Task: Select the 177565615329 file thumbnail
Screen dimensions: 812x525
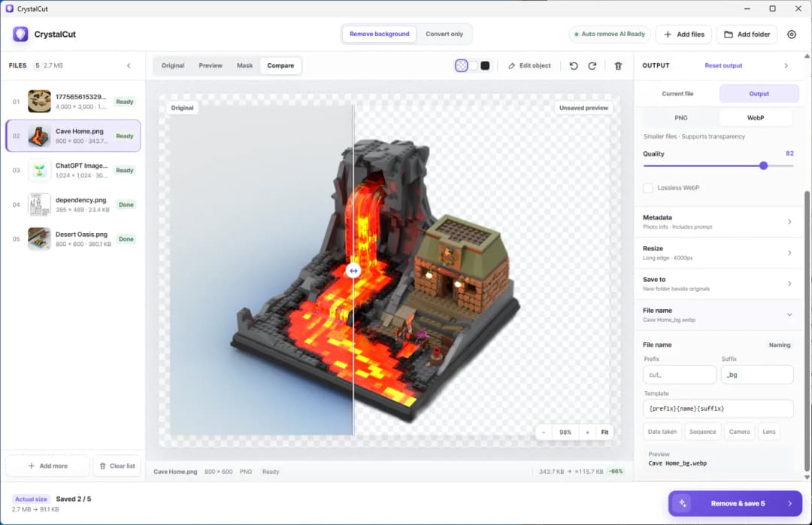Action: 39,102
